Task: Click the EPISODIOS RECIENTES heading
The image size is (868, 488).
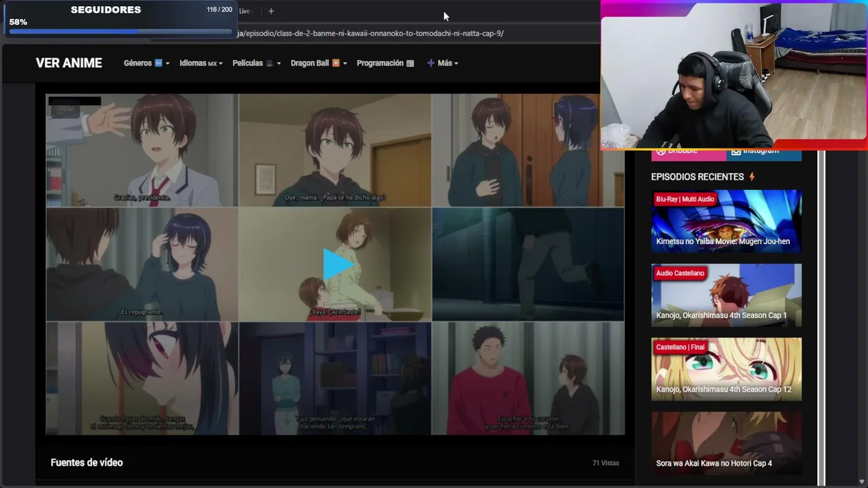Action: pyautogui.click(x=697, y=177)
